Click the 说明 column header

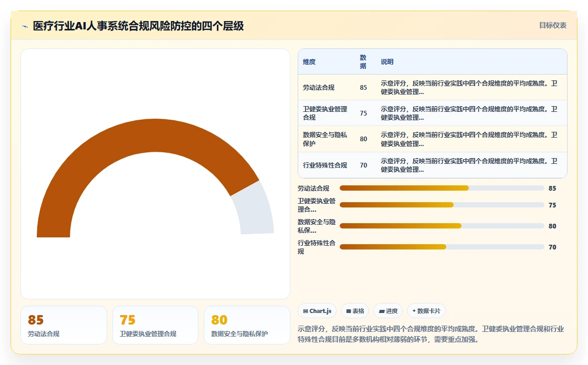pos(387,62)
